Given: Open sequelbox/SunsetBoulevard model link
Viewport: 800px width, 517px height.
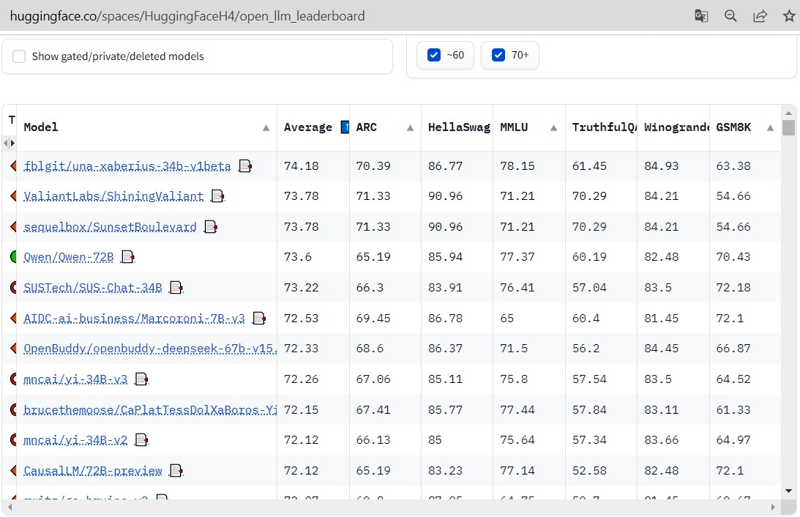Looking at the screenshot, I should coord(110,227).
